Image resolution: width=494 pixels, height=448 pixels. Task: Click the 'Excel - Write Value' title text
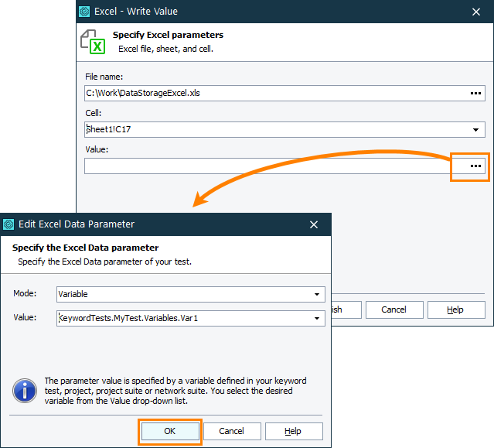coord(136,12)
